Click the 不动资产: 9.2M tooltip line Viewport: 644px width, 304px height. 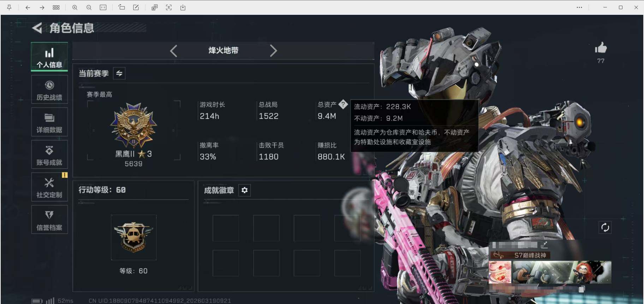point(378,118)
